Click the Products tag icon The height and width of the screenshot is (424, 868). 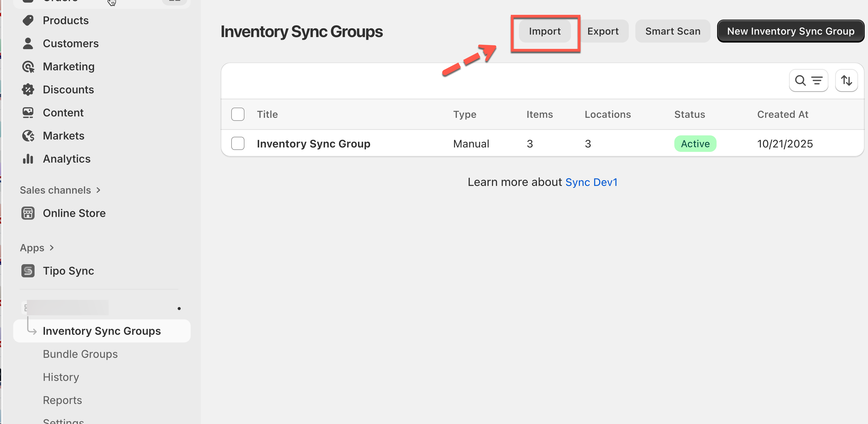[x=28, y=20]
